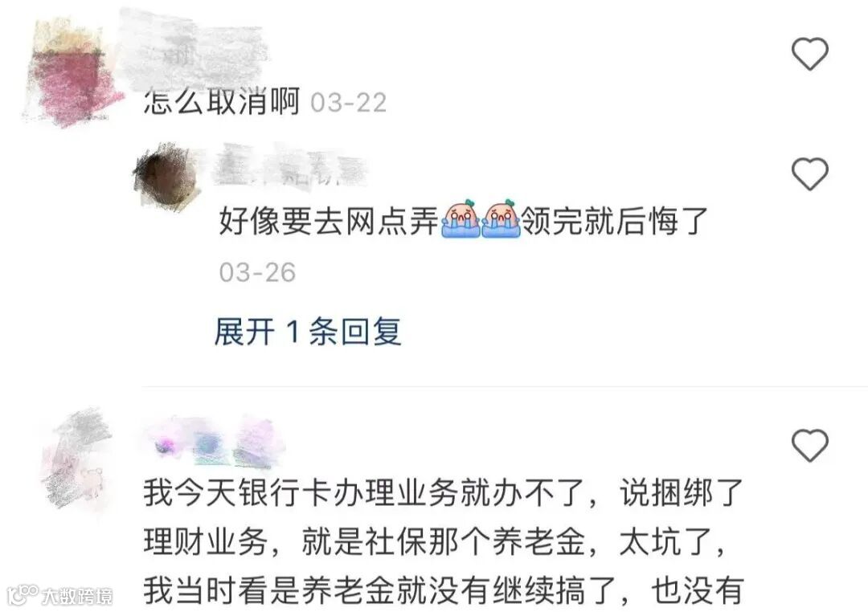The width and height of the screenshot is (868, 612).
Task: Tap the second crying emoji in the reply
Action: (x=501, y=219)
